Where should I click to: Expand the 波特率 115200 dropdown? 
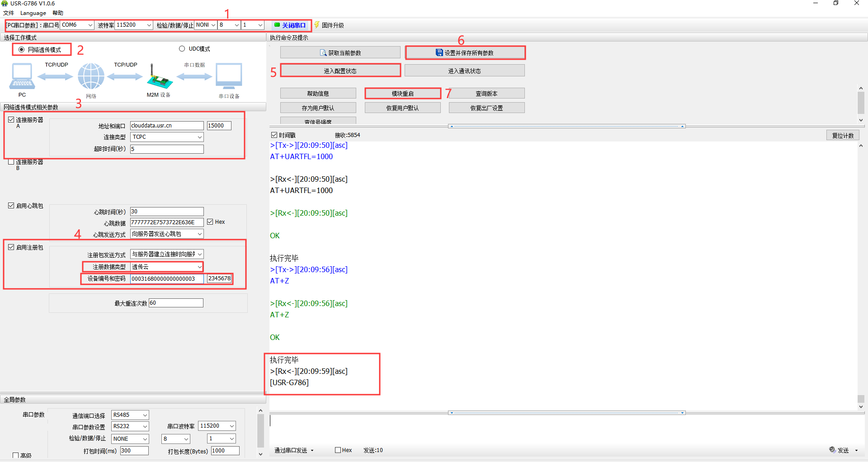click(x=149, y=25)
